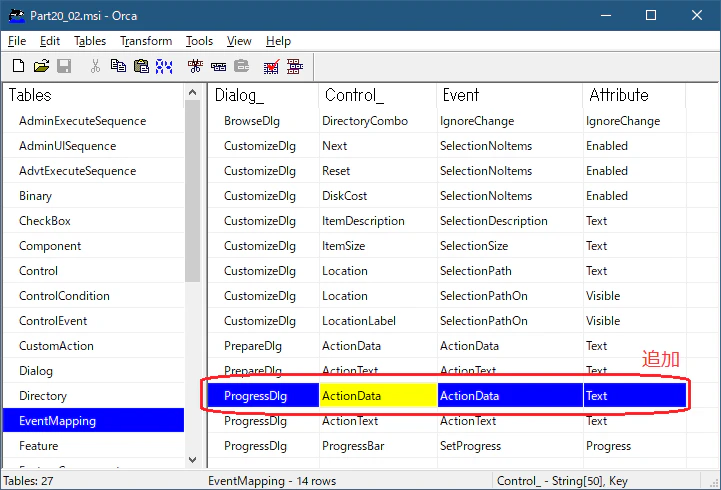Select the ControlEvent table

point(94,321)
